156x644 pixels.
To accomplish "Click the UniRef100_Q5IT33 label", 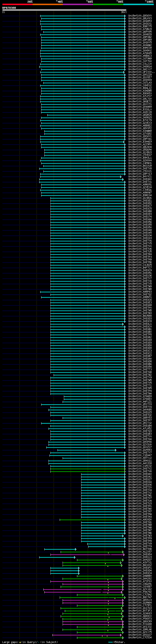I will coord(140,404).
